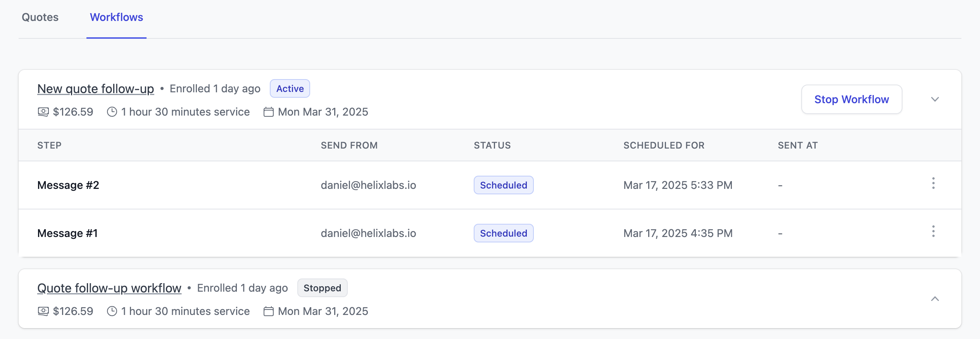
Task: Click the Stopped status badge
Action: coord(323,288)
